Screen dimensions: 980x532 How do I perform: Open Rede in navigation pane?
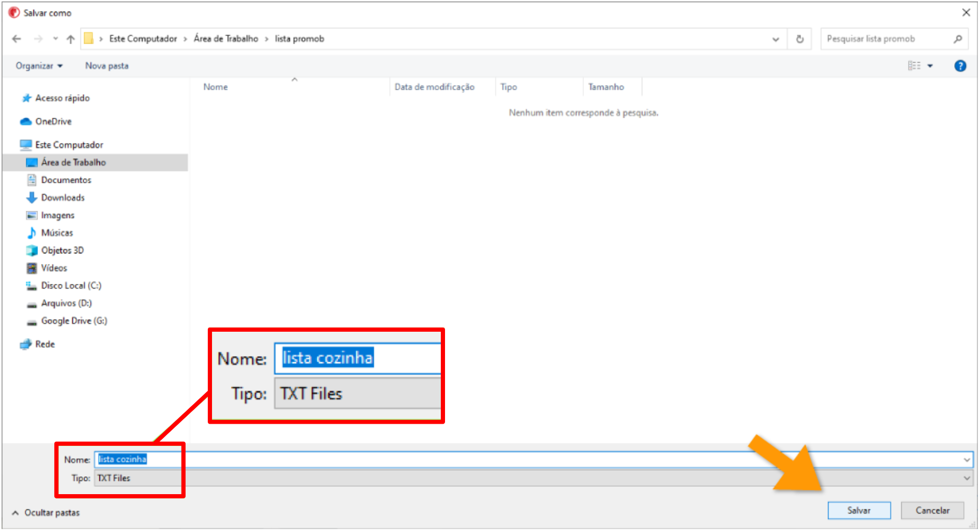(x=45, y=344)
